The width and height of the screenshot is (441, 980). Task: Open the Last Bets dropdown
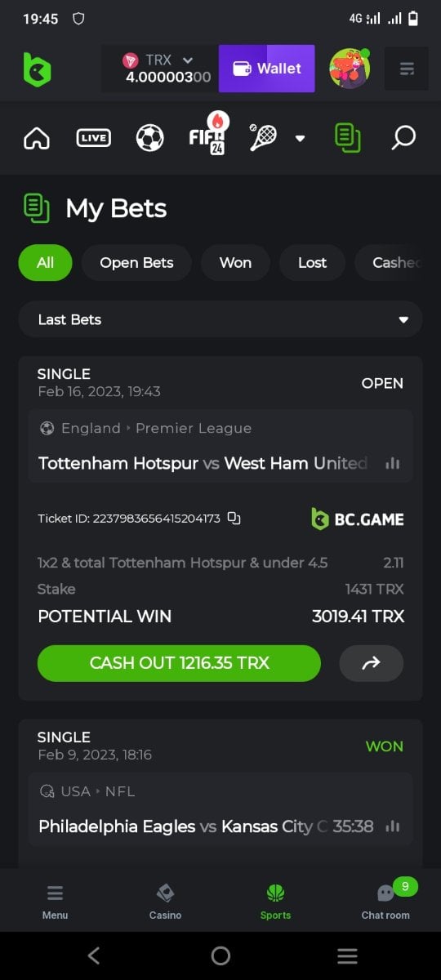point(220,319)
